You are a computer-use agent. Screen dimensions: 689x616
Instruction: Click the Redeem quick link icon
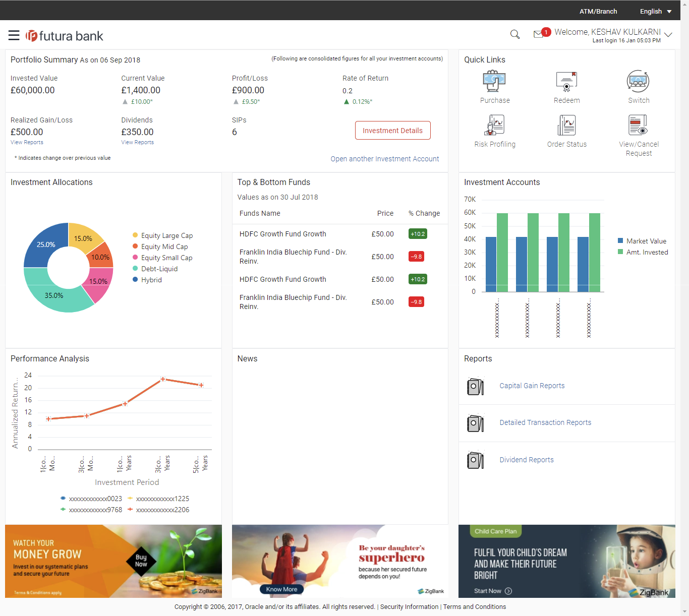566,81
